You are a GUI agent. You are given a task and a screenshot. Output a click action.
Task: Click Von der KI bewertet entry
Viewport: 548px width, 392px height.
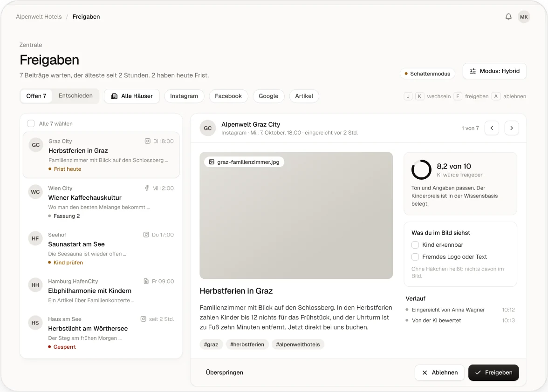point(460,320)
